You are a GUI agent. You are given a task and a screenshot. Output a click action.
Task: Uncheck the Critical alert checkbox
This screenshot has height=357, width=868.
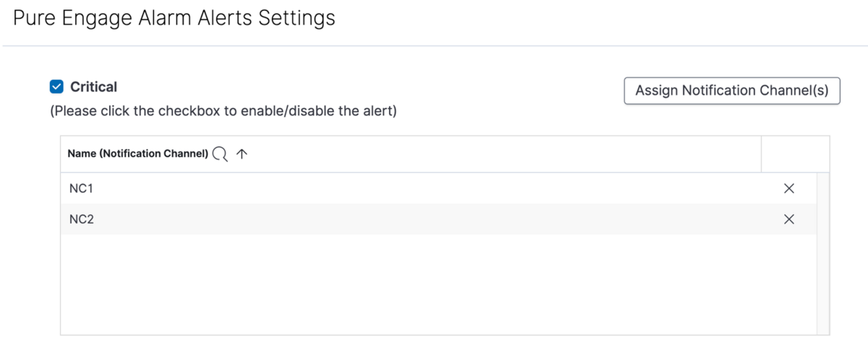tap(56, 88)
